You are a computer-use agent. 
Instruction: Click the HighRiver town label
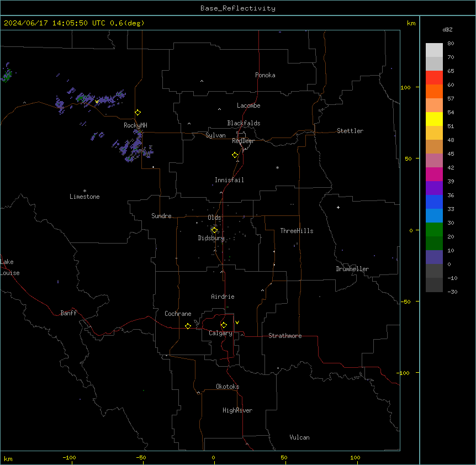click(237, 410)
